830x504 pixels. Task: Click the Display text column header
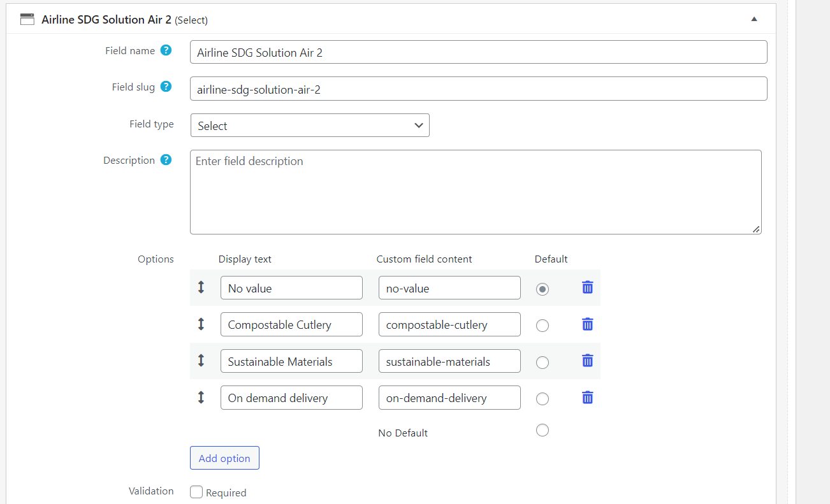pyautogui.click(x=245, y=259)
